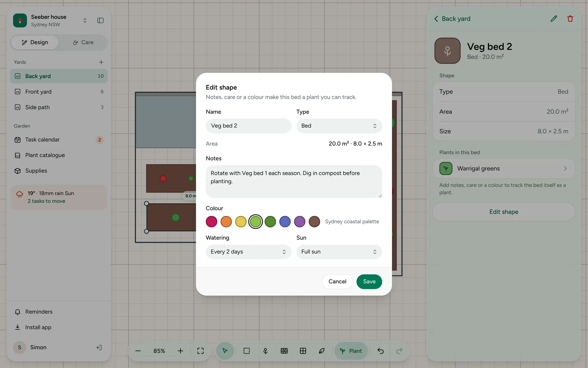
Task: Open the Front yard item
Action: point(59,92)
